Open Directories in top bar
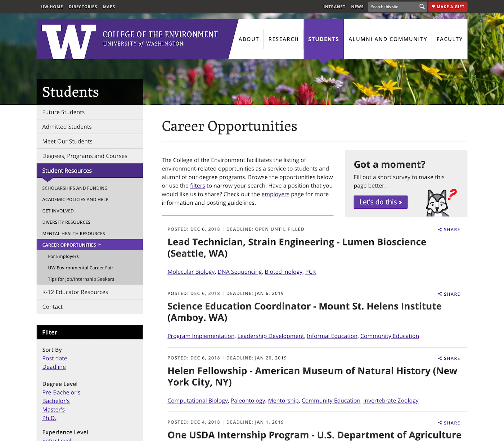 (x=83, y=7)
